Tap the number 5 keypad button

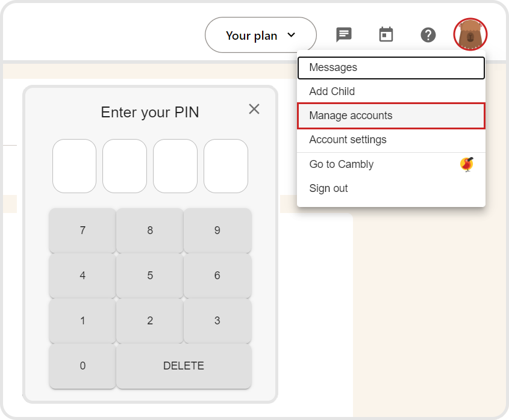pyautogui.click(x=150, y=276)
